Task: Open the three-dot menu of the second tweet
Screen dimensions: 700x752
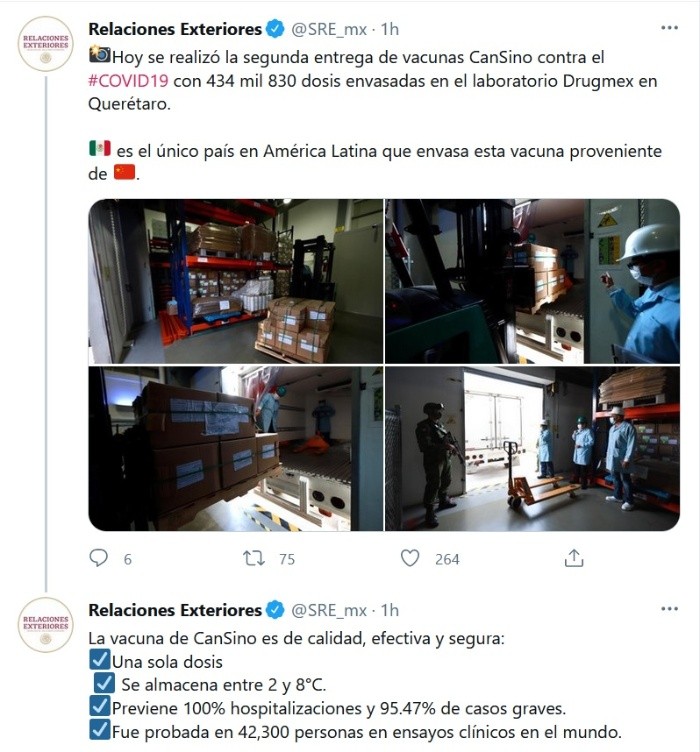Action: pyautogui.click(x=669, y=609)
